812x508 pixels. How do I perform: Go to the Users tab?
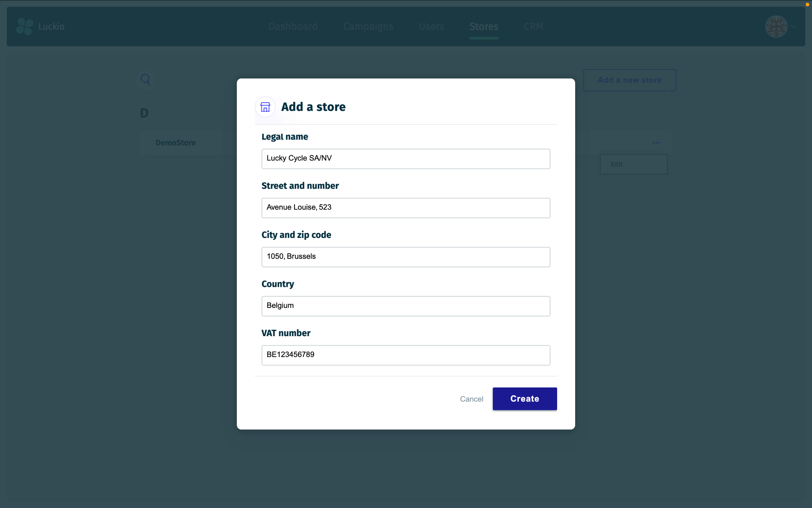coord(431,26)
